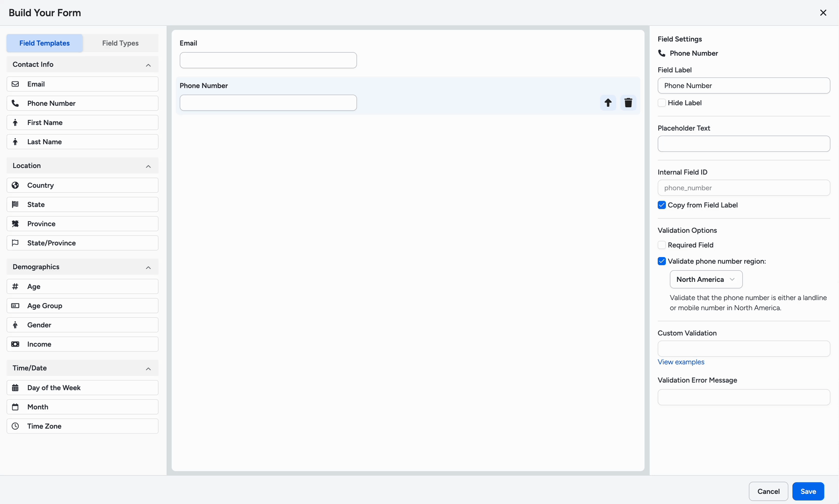Add the Time Zone field template
Viewport: 839px width, 504px height.
coord(83,426)
